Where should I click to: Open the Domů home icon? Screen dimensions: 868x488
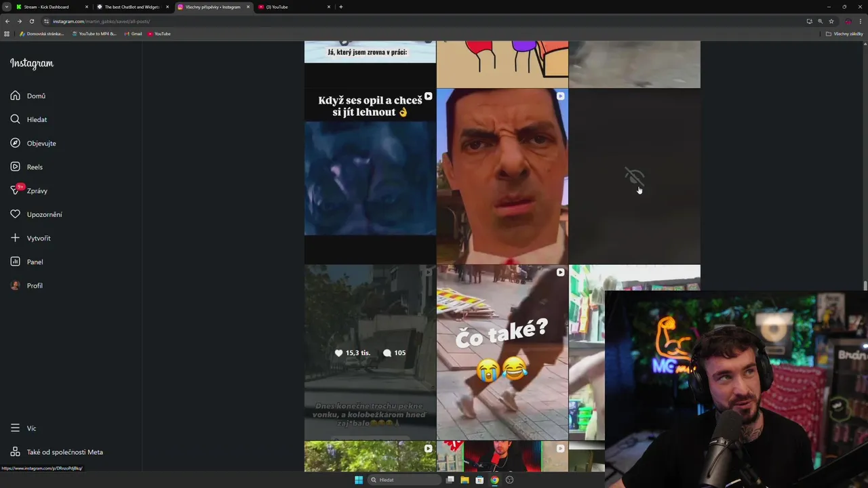pos(15,96)
